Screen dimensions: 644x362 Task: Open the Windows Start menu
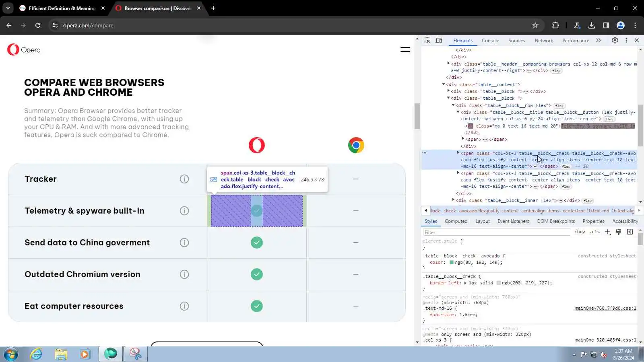click(11, 354)
